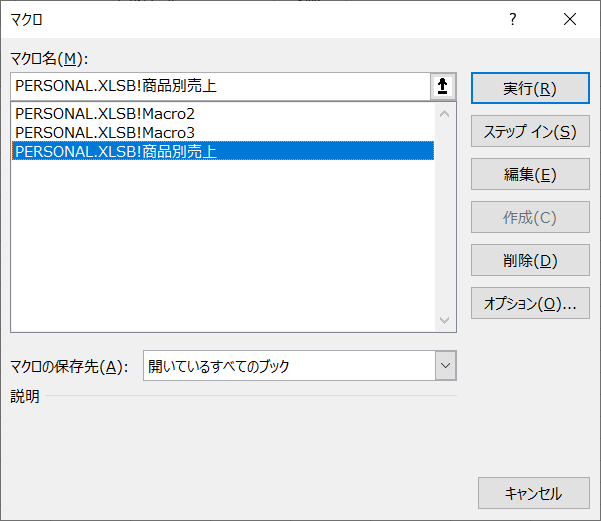
Task: Close the マクロ dialog with X
Action: (x=570, y=19)
